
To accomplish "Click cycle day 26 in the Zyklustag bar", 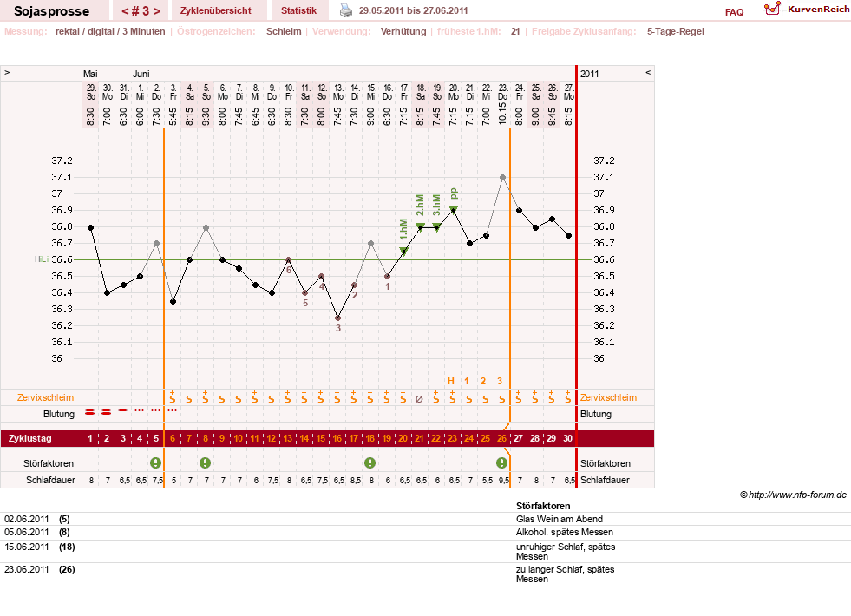I will point(502,438).
